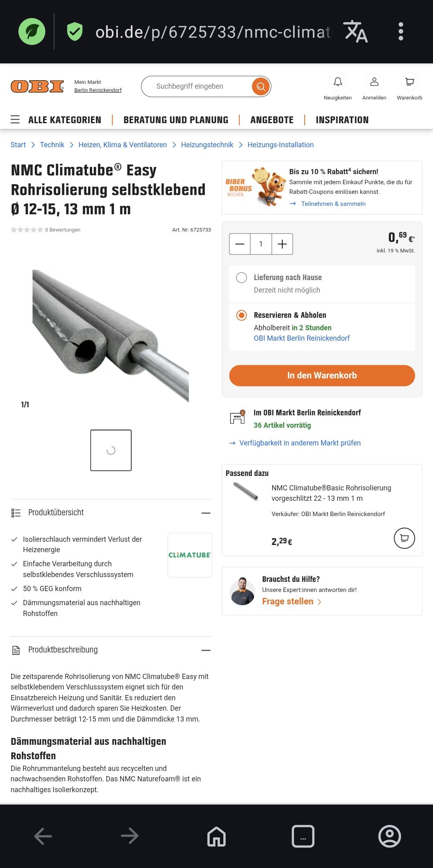Collapse the Produktübersicht section
The image size is (433, 868).
[206, 513]
